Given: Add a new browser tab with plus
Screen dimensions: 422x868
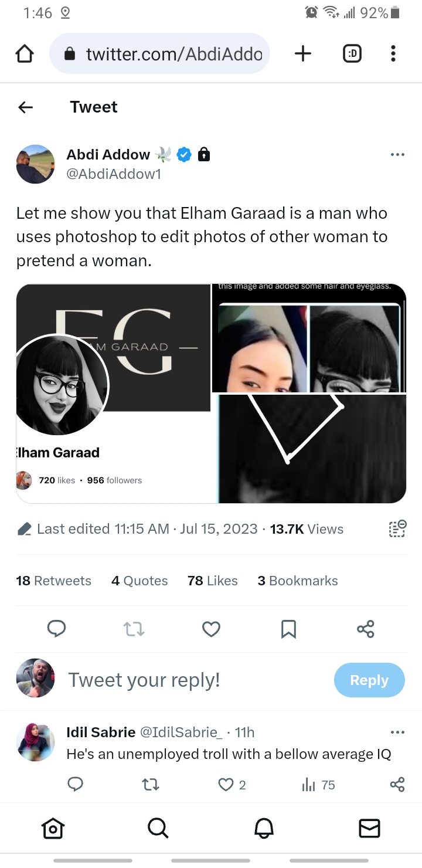Looking at the screenshot, I should coord(302,54).
